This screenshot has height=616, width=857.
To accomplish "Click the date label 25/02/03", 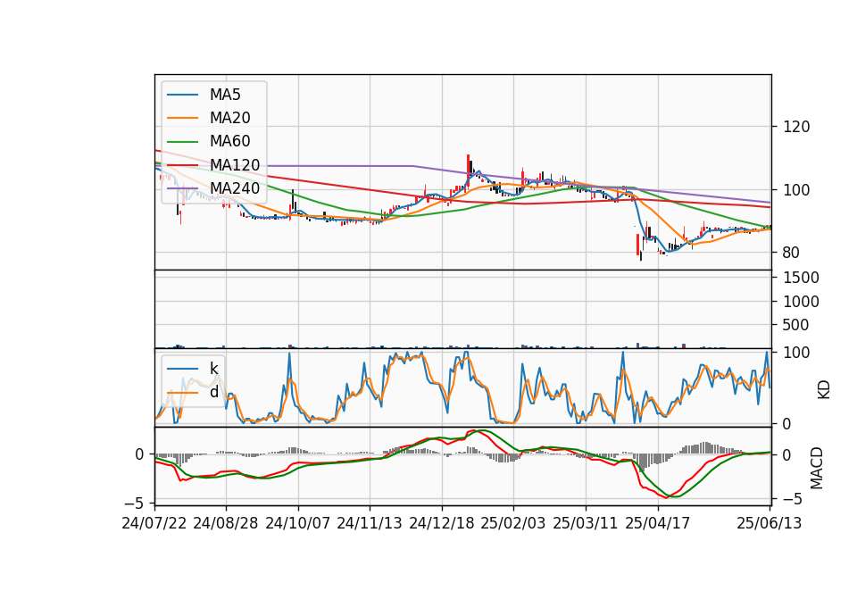I will point(513,523).
